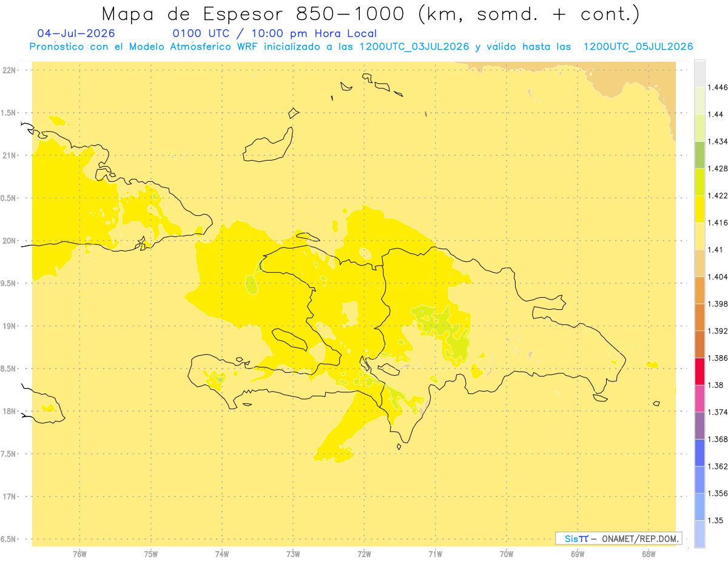Click the 1.5N latitude axis label

pos(9,113)
